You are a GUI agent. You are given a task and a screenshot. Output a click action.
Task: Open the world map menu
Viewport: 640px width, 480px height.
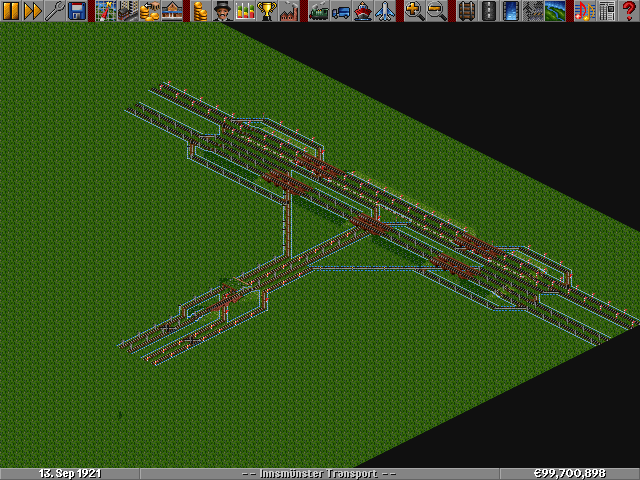[x=105, y=11]
